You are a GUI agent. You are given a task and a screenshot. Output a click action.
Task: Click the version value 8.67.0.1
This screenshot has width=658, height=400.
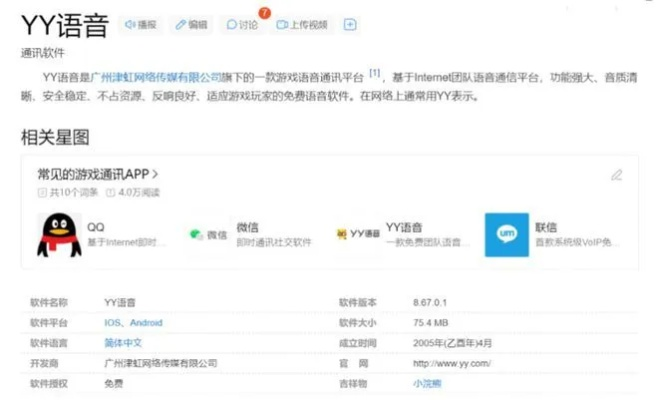430,303
